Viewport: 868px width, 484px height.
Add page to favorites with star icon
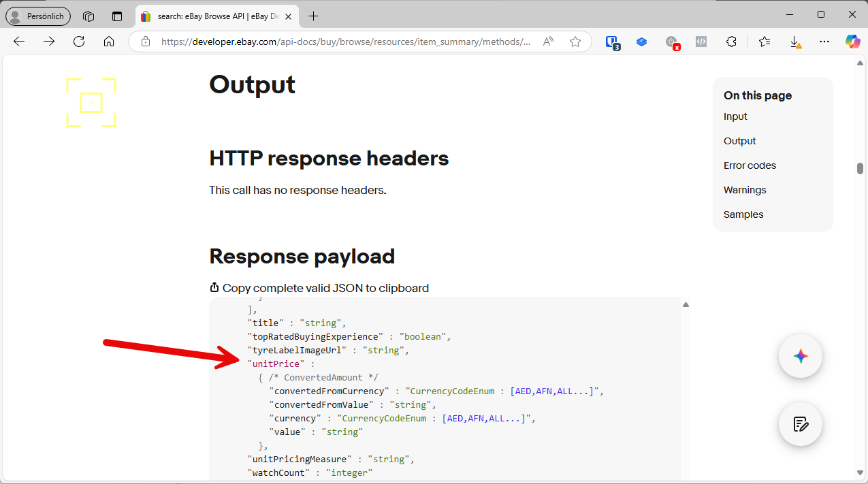click(575, 42)
